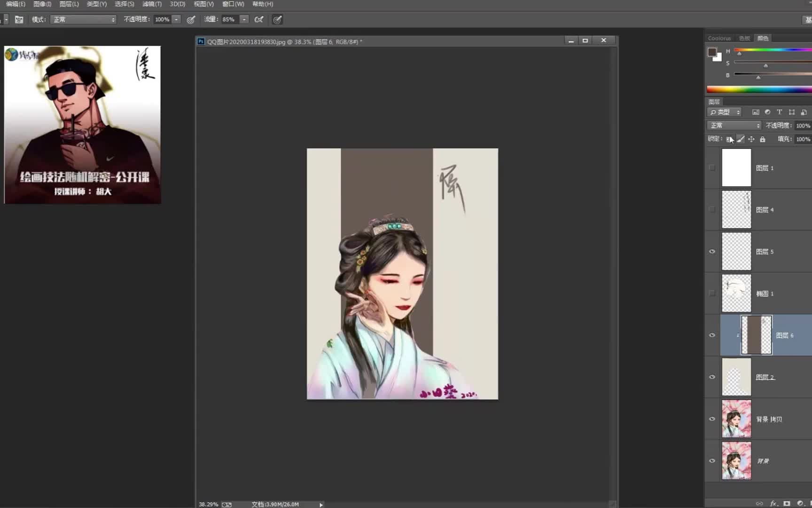Toggle visibility of 图层 4
This screenshot has width=812, height=508.
[712, 210]
